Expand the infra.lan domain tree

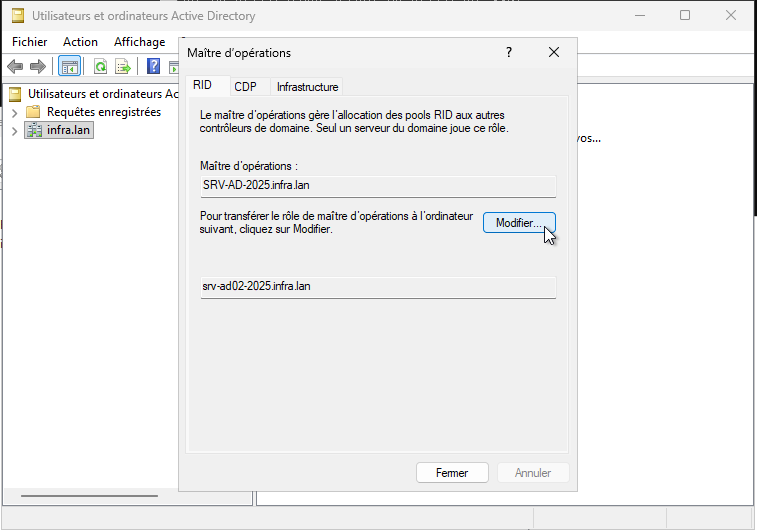pyautogui.click(x=14, y=131)
